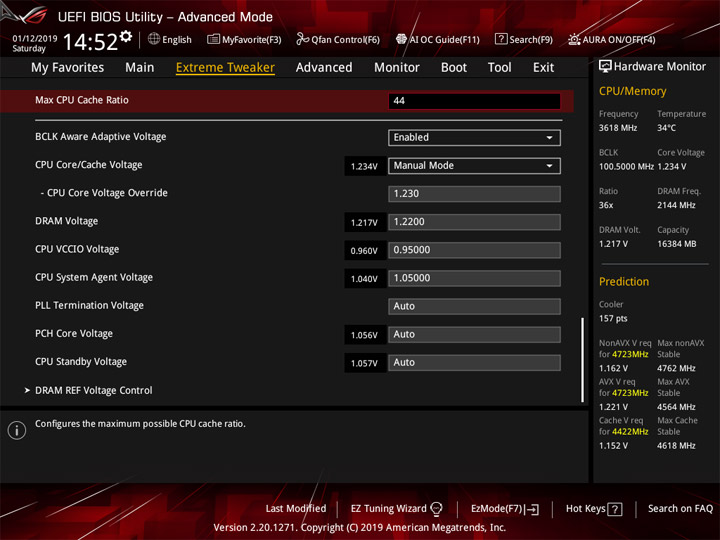Select the Max CPU Cache Ratio label
The image size is (720, 540).
pos(82,100)
